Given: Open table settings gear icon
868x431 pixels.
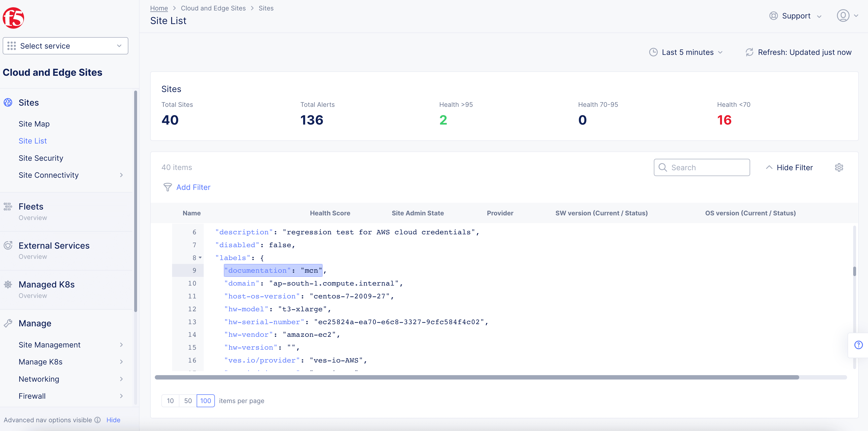Looking at the screenshot, I should 839,167.
